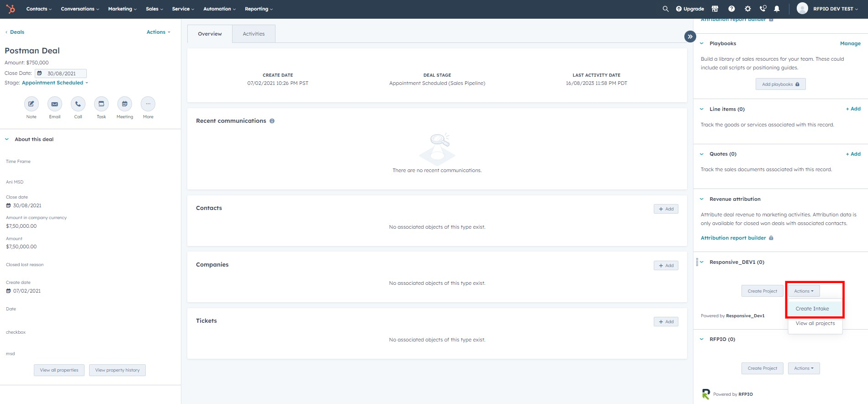Viewport: 868px width, 404px height.
Task: Open the RFPIO DEV TEST account dropdown
Action: point(836,9)
